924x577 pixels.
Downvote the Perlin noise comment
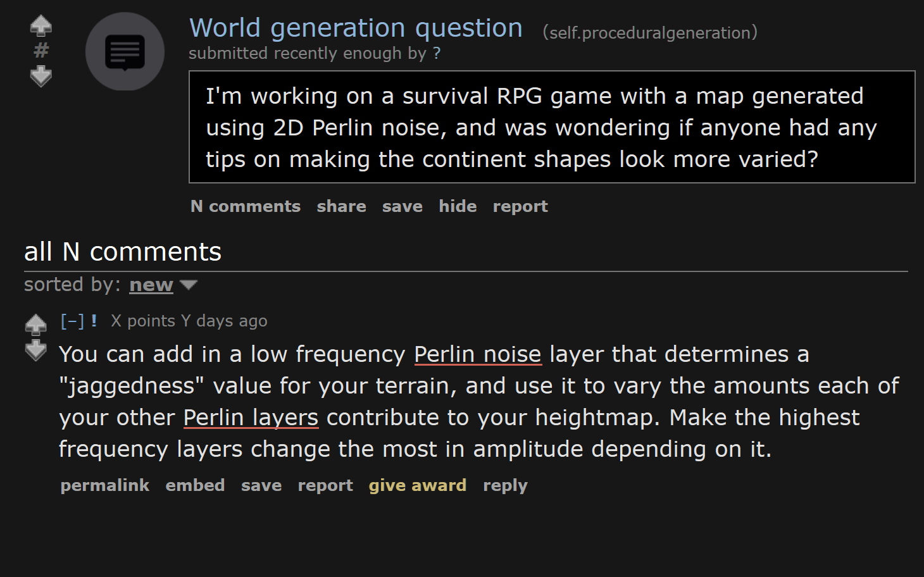[36, 350]
